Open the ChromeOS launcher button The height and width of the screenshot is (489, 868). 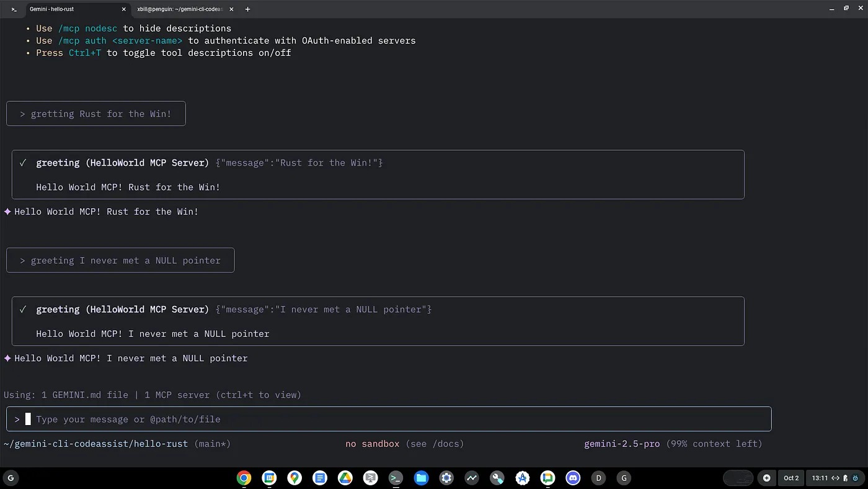[10, 478]
